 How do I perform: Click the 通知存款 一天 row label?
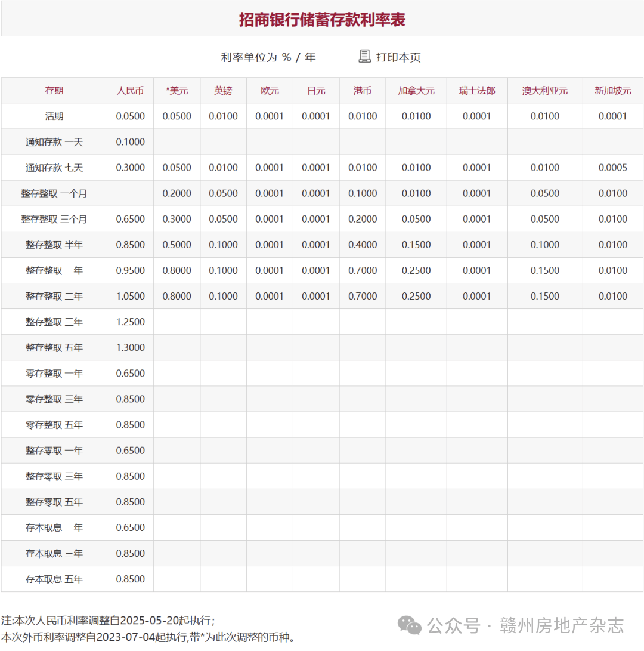pos(54,142)
